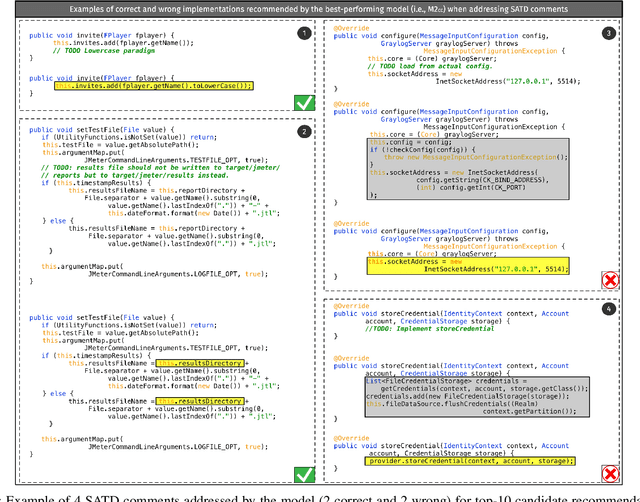Click the numbered circle 3 badge
This screenshot has width=640, height=502.
609,34
